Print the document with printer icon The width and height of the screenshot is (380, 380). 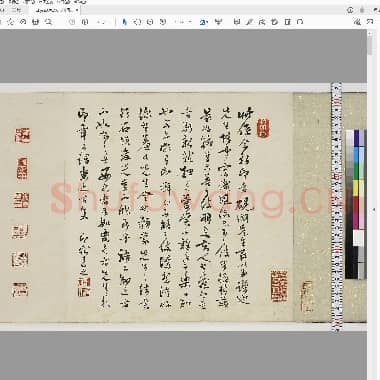point(36,22)
